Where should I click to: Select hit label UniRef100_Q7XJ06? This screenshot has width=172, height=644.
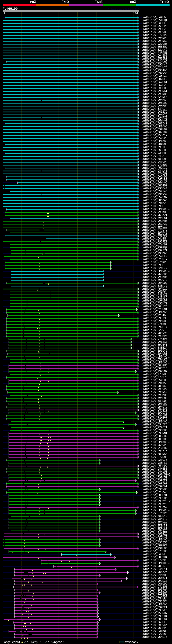click(154, 339)
